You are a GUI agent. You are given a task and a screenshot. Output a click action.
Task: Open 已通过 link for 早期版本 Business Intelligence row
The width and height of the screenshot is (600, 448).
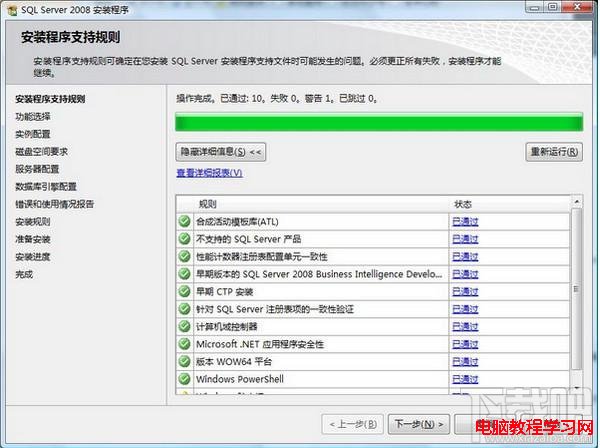coord(465,274)
